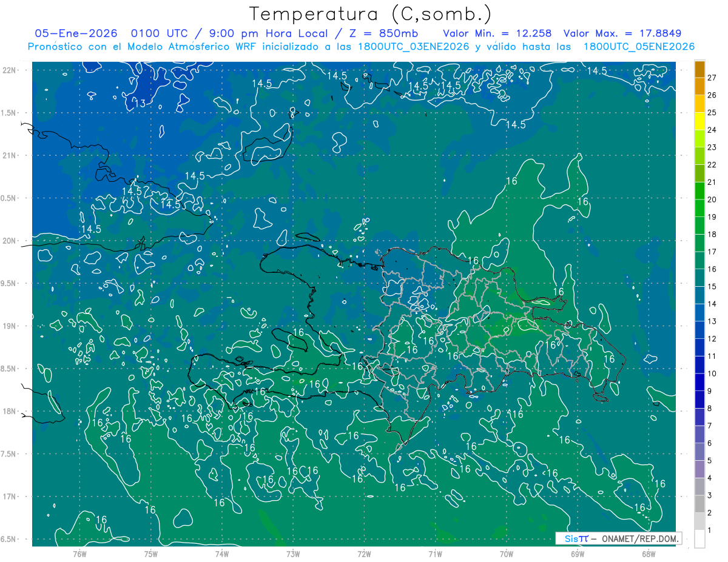Viewport: 728px width, 562px height.
Task: Click the "76W" longitude axis label
Action: click(79, 554)
